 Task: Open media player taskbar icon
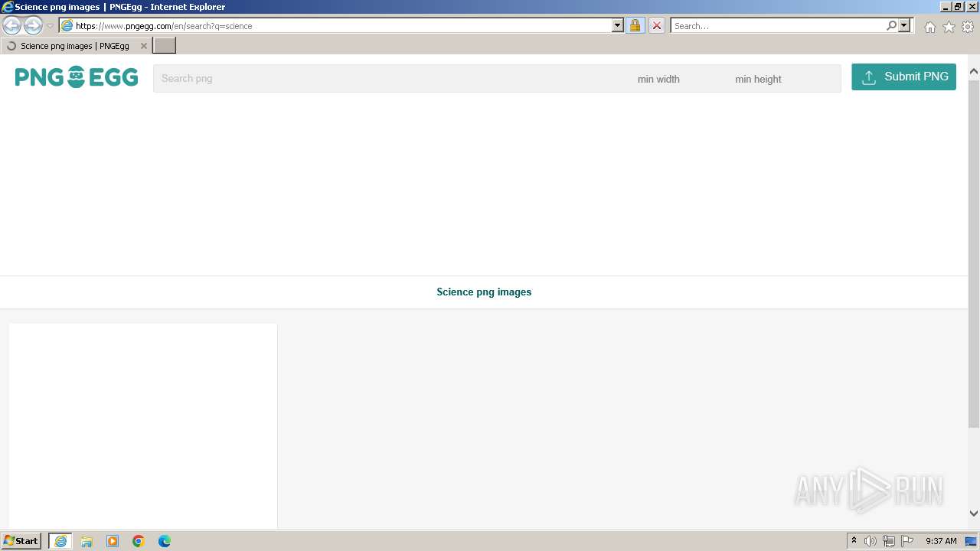tap(113, 541)
